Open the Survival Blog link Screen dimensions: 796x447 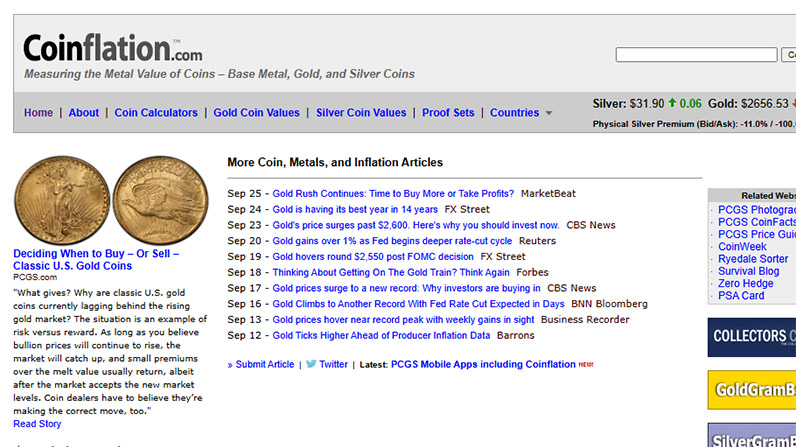pyautogui.click(x=748, y=271)
